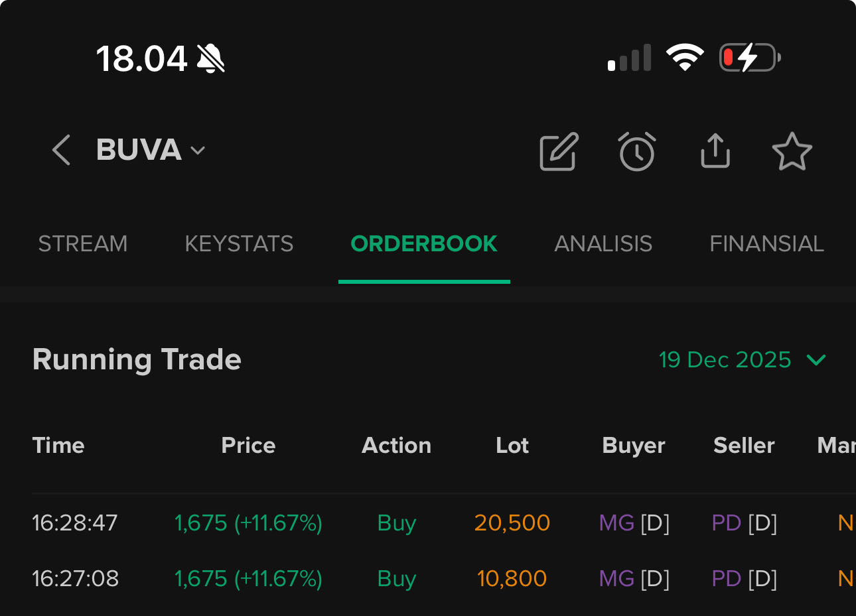This screenshot has width=856, height=616.
Task: Tap the battery charging icon
Action: tap(750, 58)
